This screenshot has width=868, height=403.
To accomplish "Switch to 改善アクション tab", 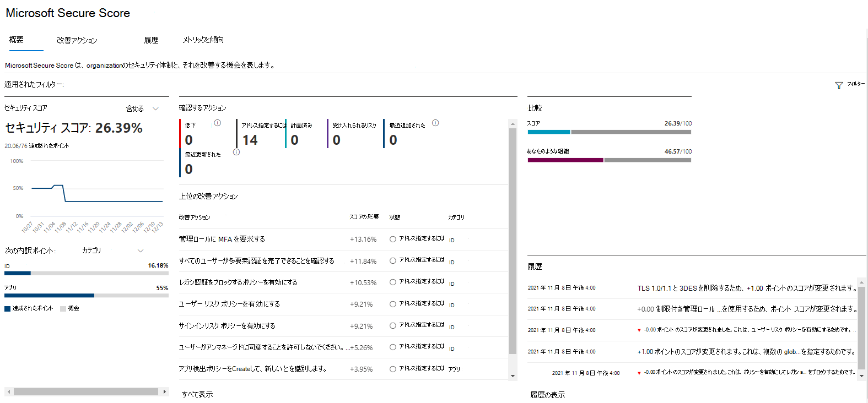I will click(x=77, y=40).
